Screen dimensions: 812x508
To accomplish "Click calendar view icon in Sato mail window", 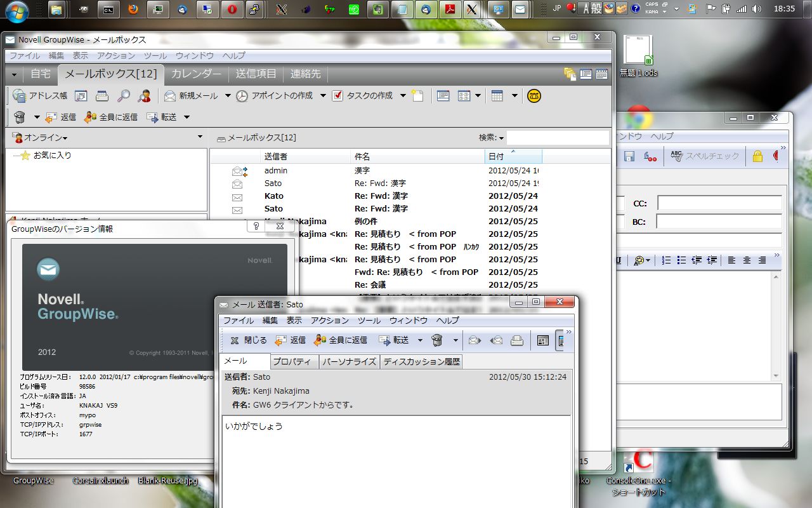I will point(542,340).
